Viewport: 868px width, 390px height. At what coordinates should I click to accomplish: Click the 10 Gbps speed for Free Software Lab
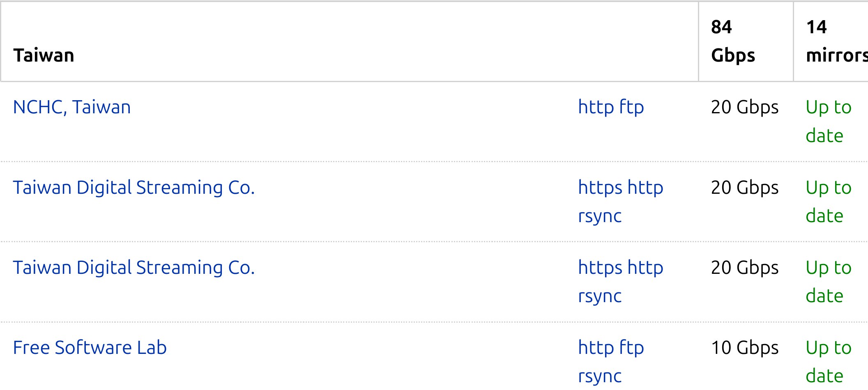click(744, 348)
